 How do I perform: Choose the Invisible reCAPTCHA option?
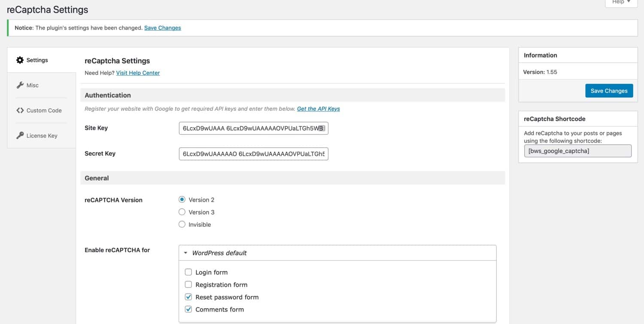click(x=182, y=224)
